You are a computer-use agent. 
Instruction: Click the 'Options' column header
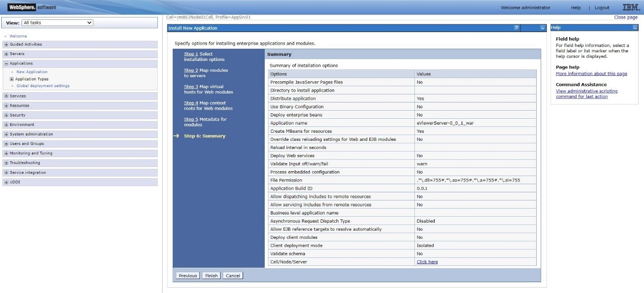(278, 74)
